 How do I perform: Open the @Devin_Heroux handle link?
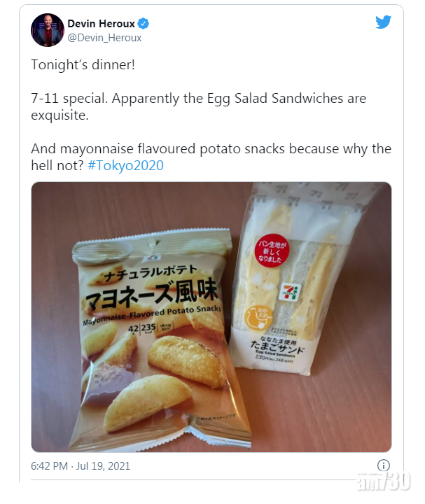(x=104, y=38)
